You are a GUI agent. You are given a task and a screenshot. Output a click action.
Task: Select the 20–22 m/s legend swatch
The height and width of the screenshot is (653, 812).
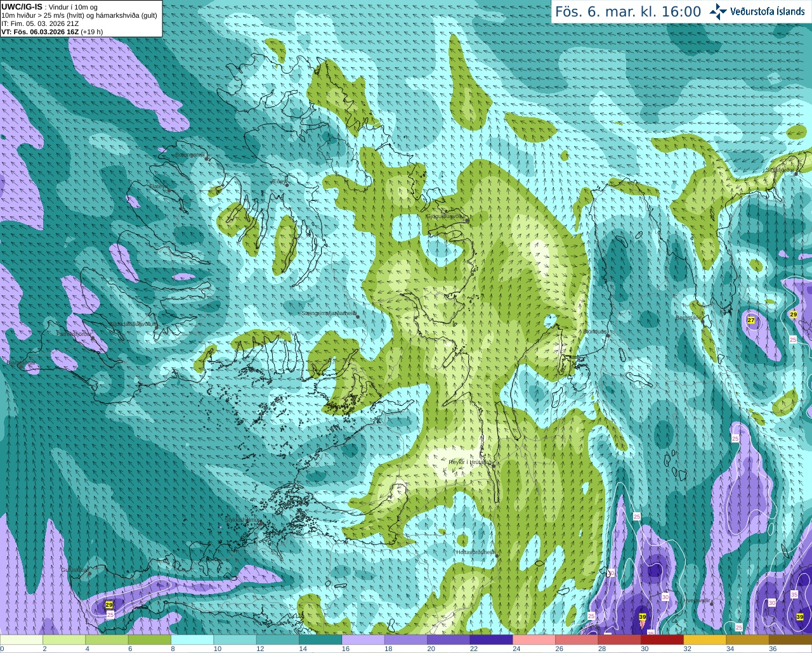449,640
